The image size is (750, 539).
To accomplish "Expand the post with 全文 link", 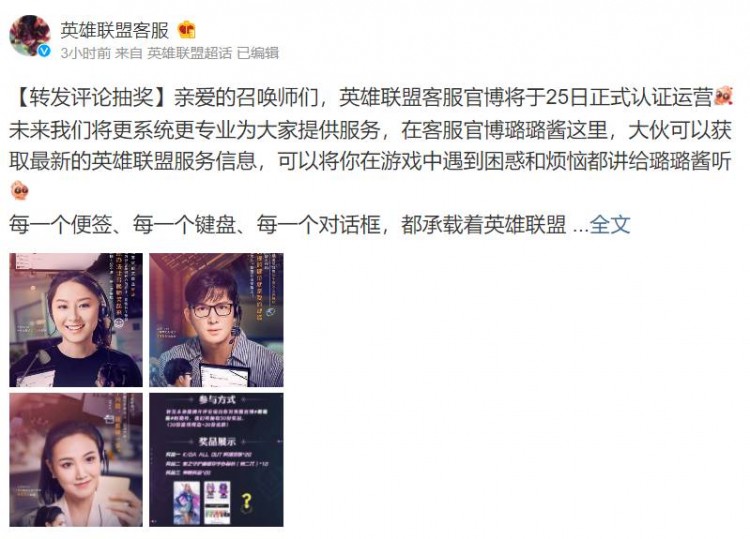I will click(610, 225).
